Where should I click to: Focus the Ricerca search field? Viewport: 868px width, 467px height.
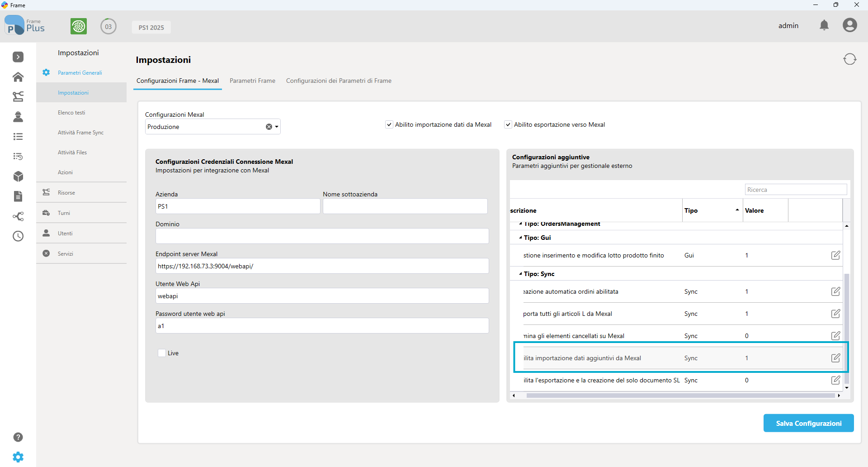796,190
